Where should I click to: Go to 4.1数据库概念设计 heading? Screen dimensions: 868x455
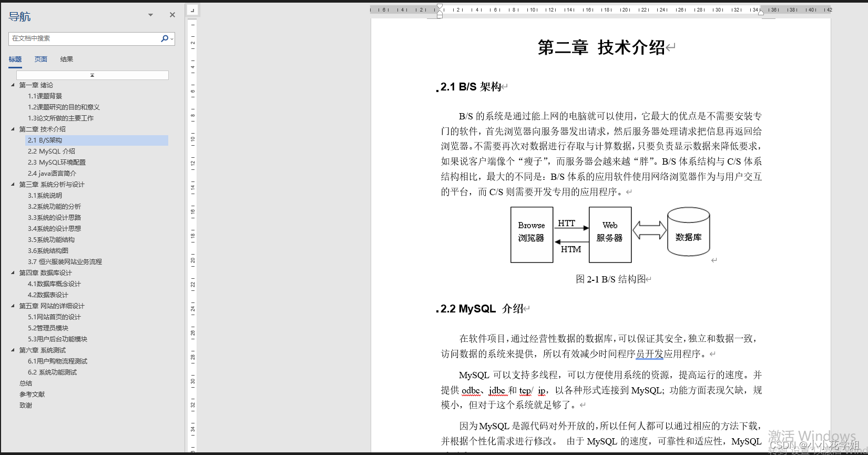[55, 284]
